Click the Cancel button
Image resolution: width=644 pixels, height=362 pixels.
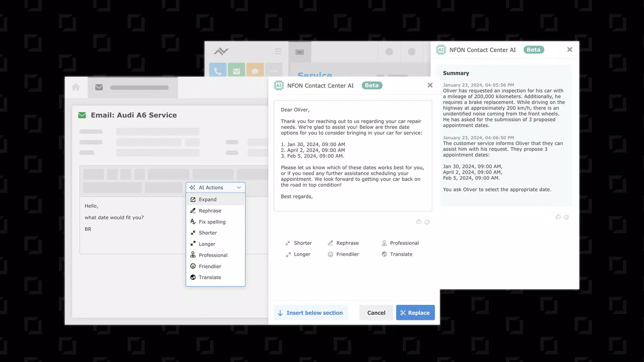click(x=376, y=313)
